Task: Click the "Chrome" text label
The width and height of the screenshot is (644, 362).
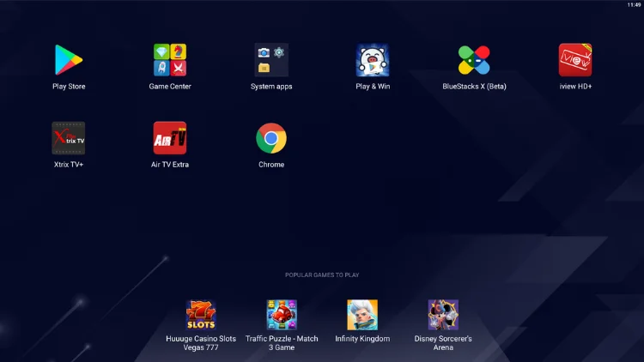Action: coord(271,165)
